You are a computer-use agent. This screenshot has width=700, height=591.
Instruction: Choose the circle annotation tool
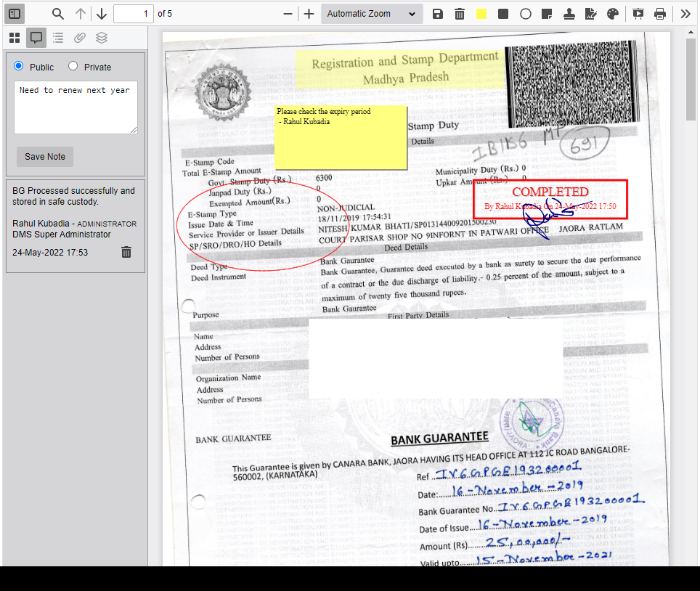[x=525, y=13]
